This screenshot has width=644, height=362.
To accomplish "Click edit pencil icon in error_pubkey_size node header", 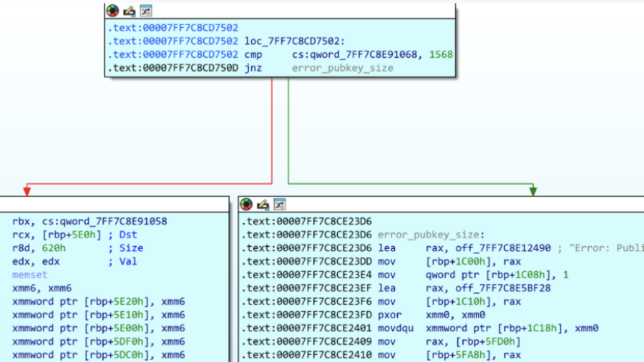I will 263,204.
